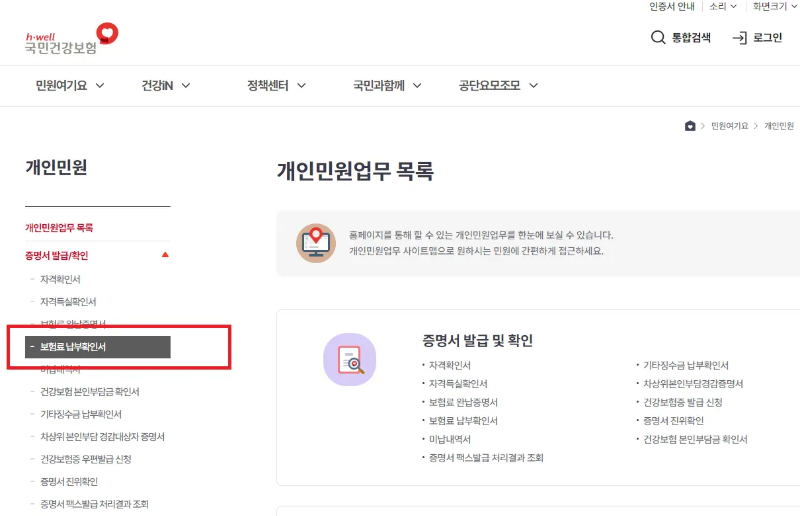Click the 개인민원업무 목록 page title
800x516 pixels.
[355, 171]
